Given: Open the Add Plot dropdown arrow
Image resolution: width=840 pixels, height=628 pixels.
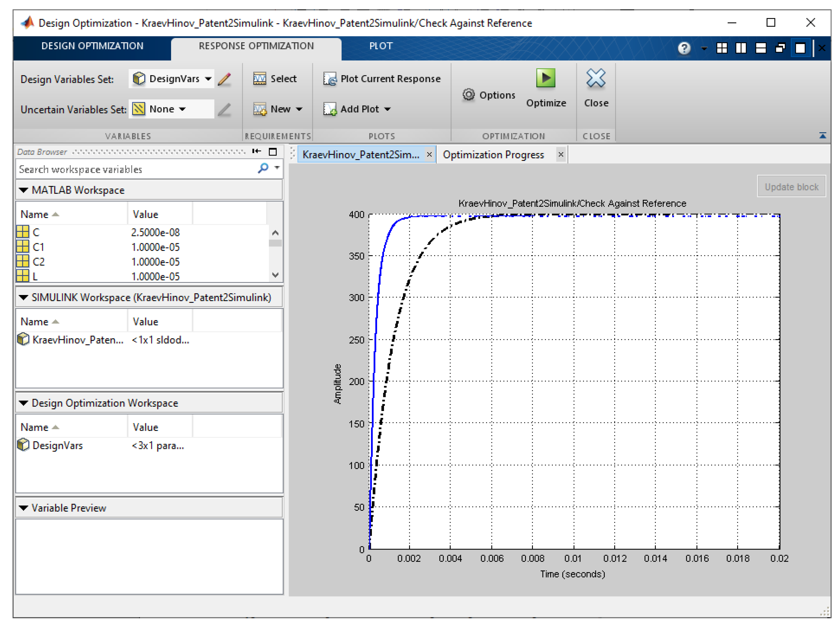Looking at the screenshot, I should [387, 109].
